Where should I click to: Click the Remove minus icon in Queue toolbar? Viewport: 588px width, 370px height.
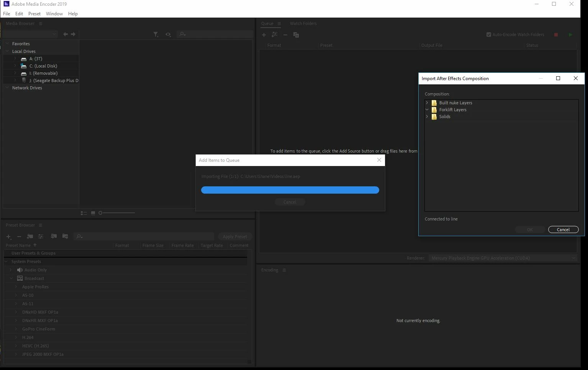(x=285, y=35)
